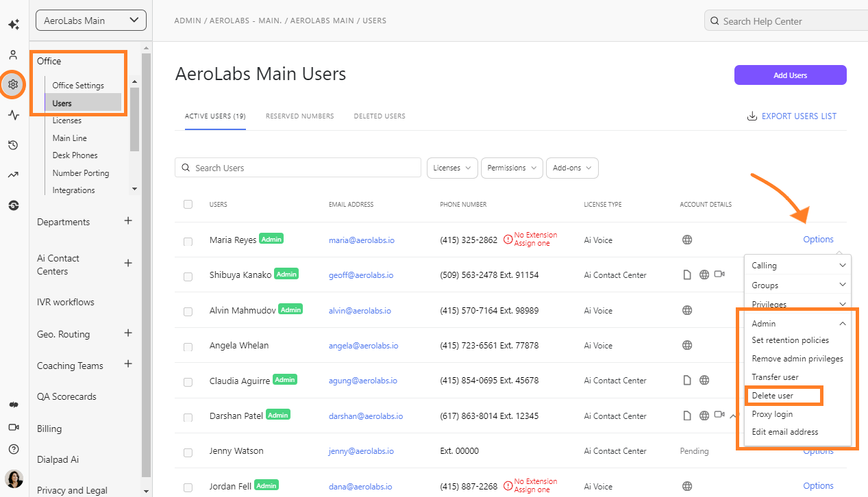
Task: Click the plus next to Geo. Routing
Action: click(x=127, y=333)
